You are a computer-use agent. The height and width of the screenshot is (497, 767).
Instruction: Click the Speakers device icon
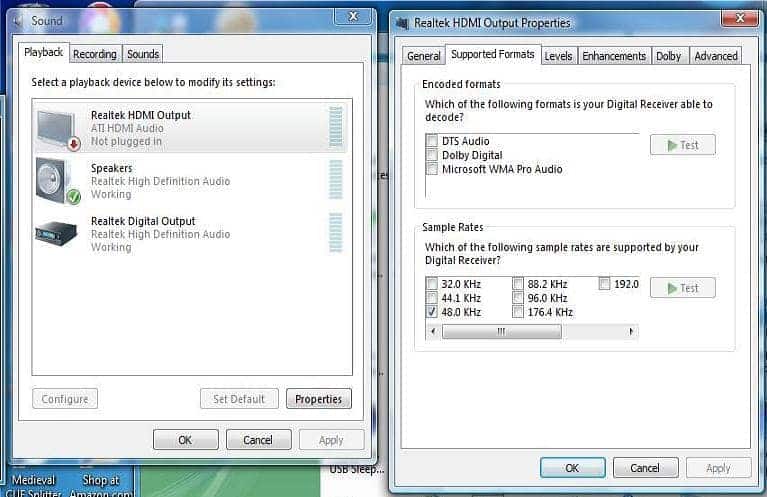(58, 181)
